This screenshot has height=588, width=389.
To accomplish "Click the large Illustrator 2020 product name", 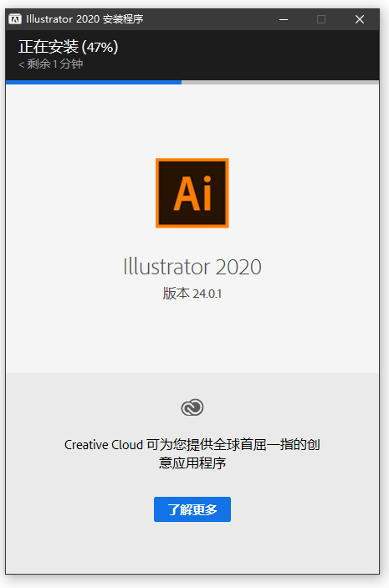I will (192, 267).
